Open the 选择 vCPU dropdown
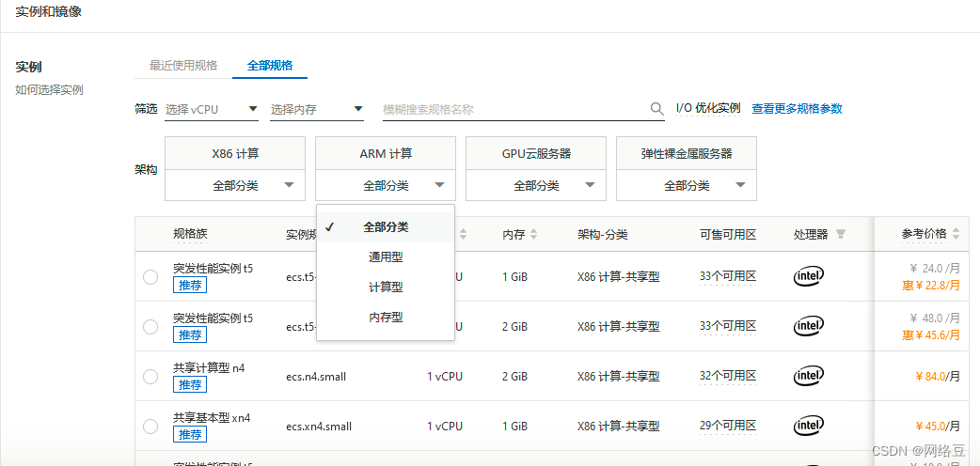980x466 pixels. point(212,110)
